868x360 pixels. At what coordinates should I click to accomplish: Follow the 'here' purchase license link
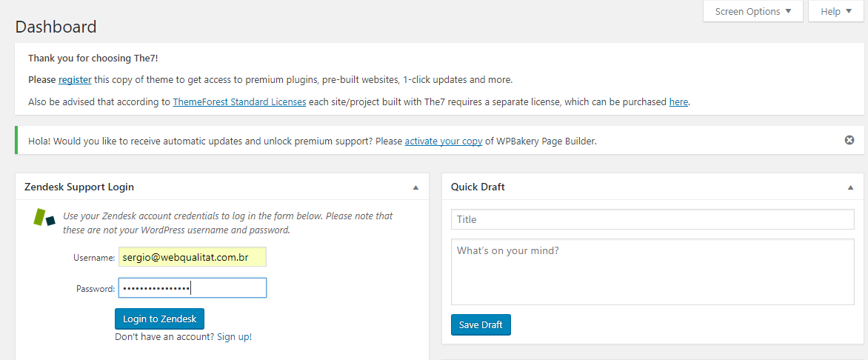pyautogui.click(x=678, y=101)
